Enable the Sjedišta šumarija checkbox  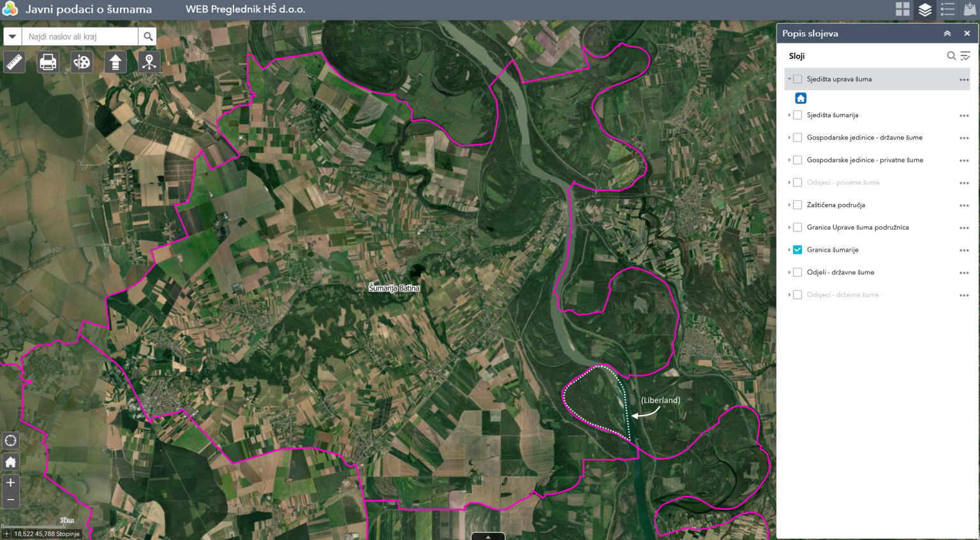[x=798, y=115]
